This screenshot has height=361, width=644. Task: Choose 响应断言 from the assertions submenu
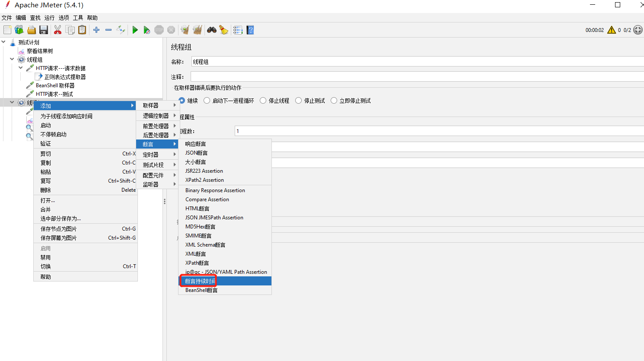(225, 144)
